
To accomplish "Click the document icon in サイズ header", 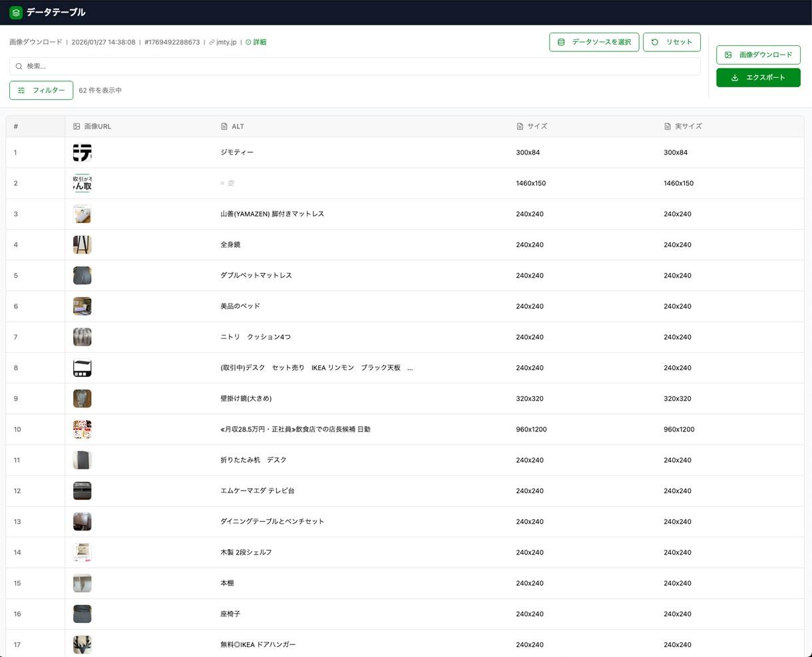I will pos(520,126).
